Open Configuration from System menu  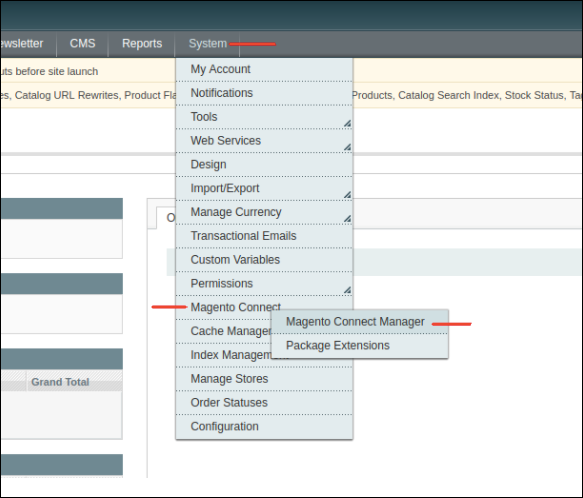point(264,427)
